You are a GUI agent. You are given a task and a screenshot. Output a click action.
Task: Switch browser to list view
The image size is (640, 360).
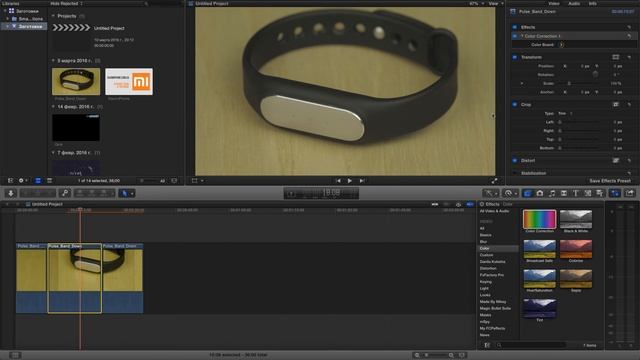[49, 180]
